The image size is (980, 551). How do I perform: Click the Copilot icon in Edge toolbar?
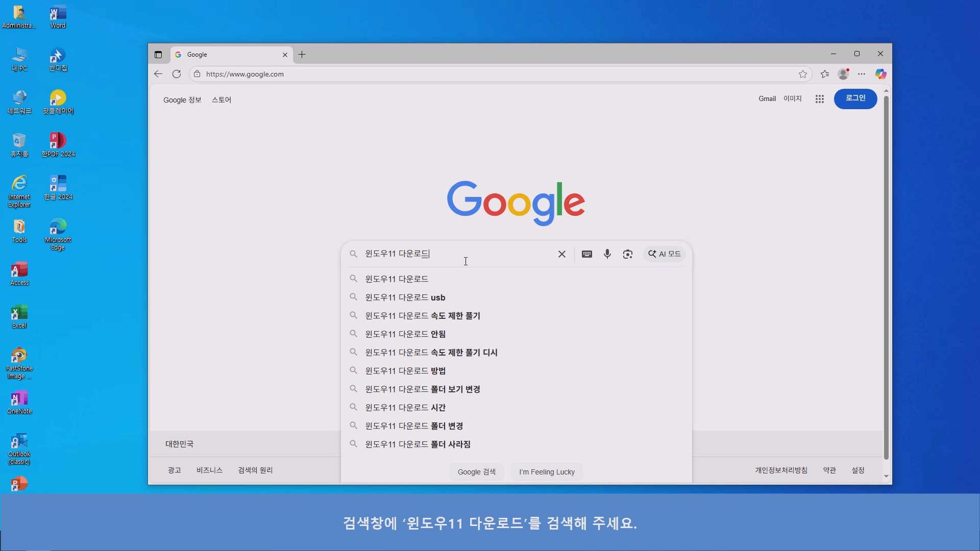[880, 74]
